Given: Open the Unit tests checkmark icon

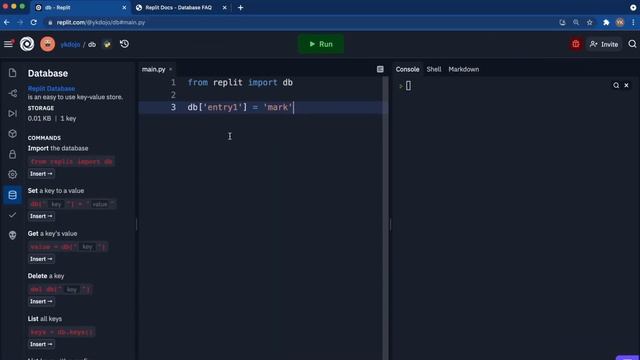Looking at the screenshot, I should click(x=13, y=215).
